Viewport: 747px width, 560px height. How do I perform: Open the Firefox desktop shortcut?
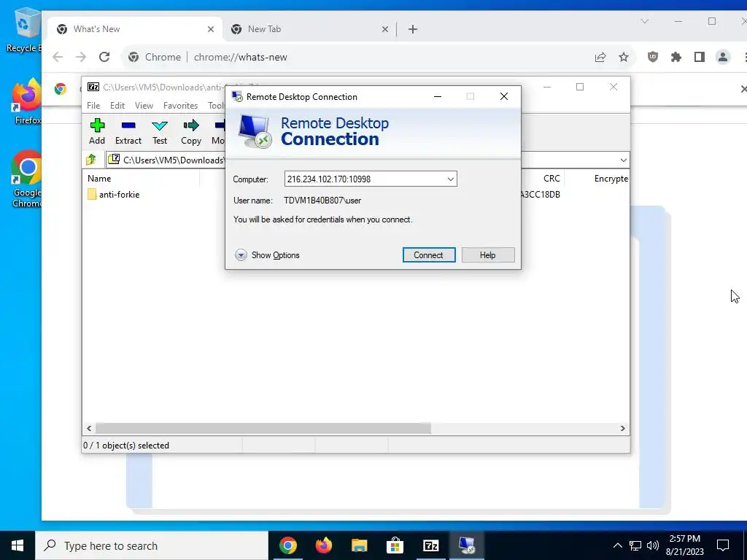27,102
